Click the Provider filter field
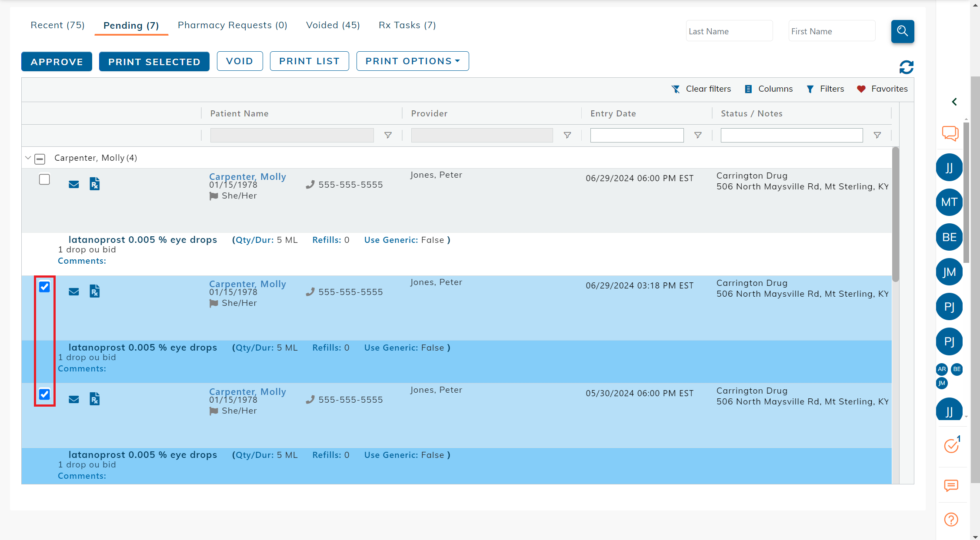Image resolution: width=980 pixels, height=540 pixels. tap(482, 135)
